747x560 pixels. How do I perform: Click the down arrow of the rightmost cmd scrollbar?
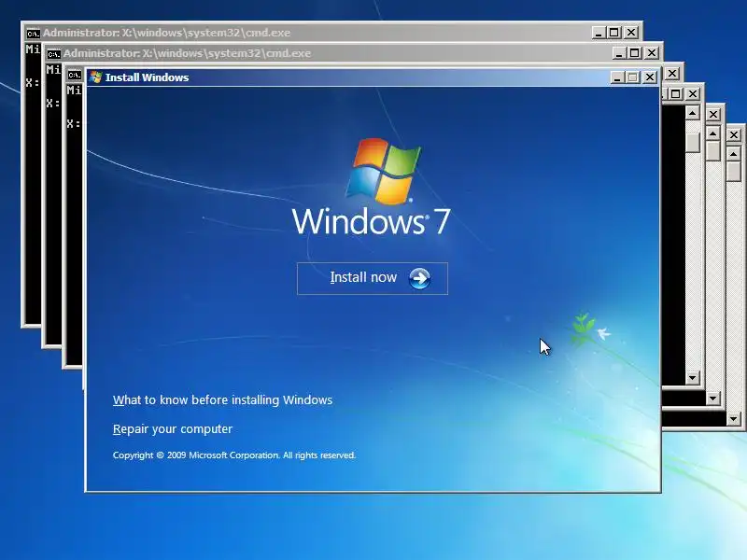[x=734, y=419]
